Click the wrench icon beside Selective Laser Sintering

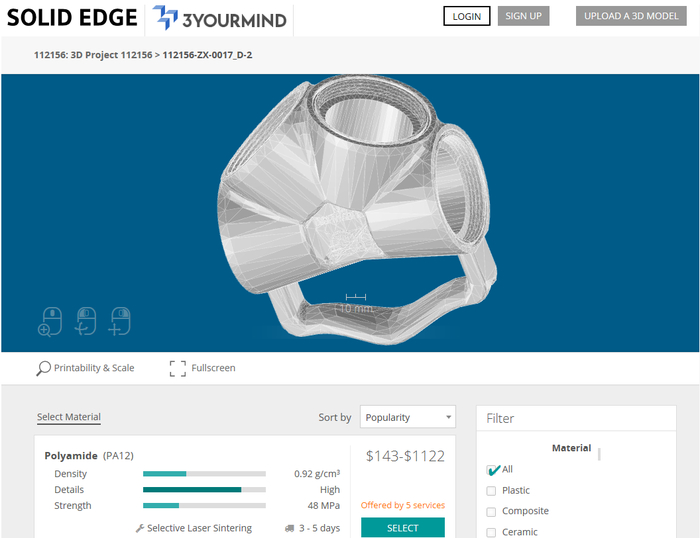140,528
